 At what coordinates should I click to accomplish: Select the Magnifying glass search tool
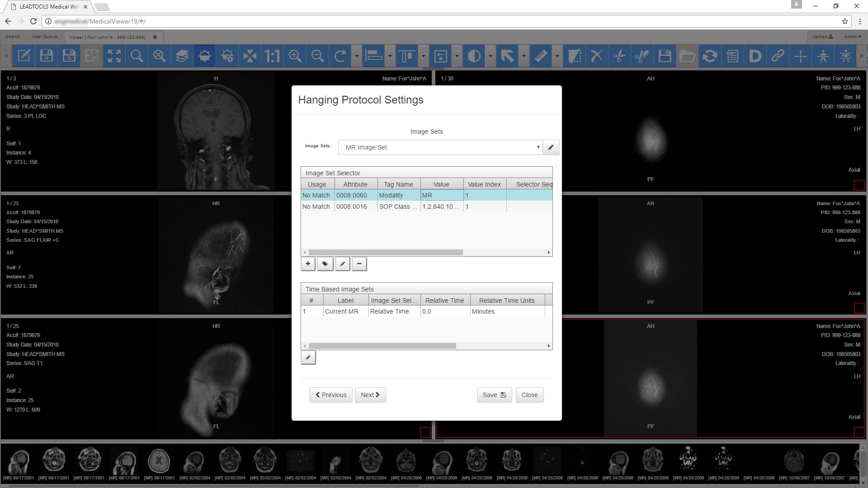(x=137, y=56)
